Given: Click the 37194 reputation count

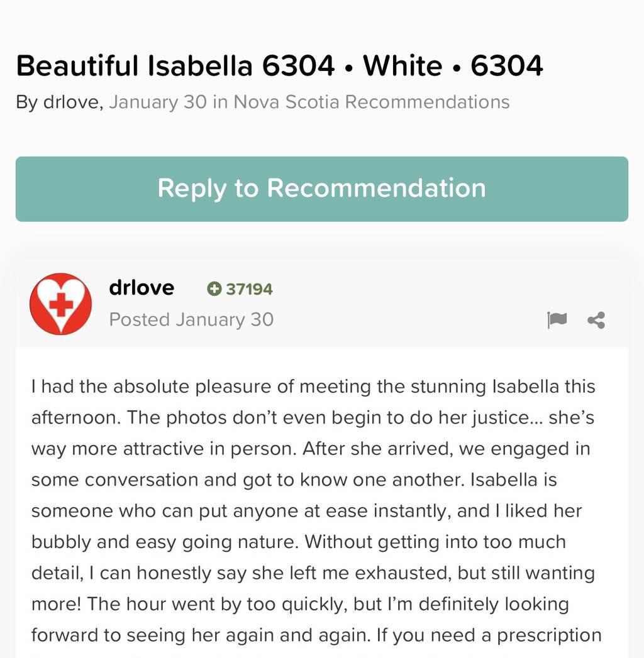Looking at the screenshot, I should [249, 289].
